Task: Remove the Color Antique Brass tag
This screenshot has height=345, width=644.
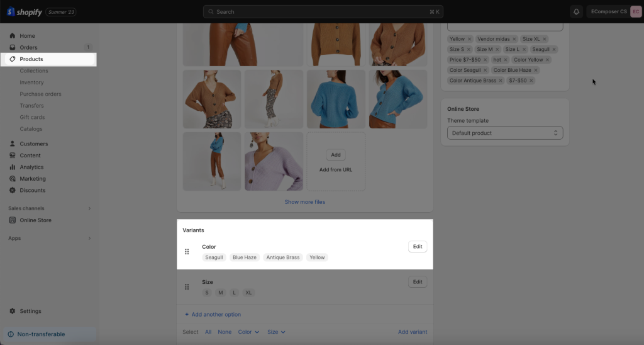Action: (500, 81)
